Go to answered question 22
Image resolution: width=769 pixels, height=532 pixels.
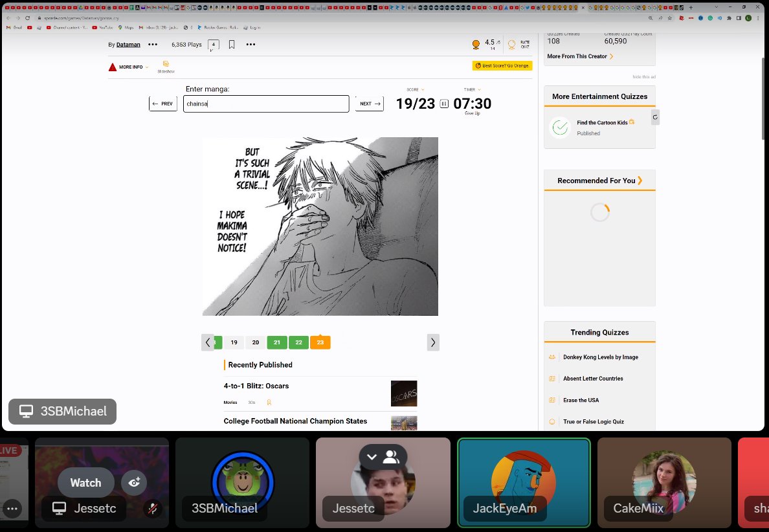tap(298, 342)
